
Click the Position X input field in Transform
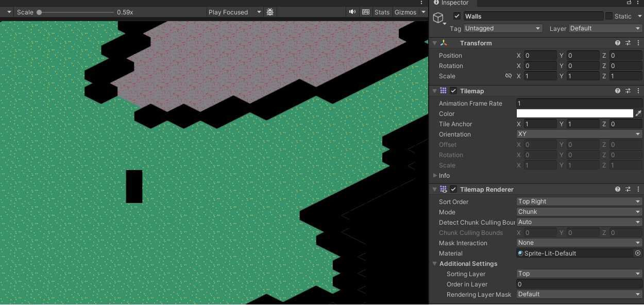click(540, 55)
